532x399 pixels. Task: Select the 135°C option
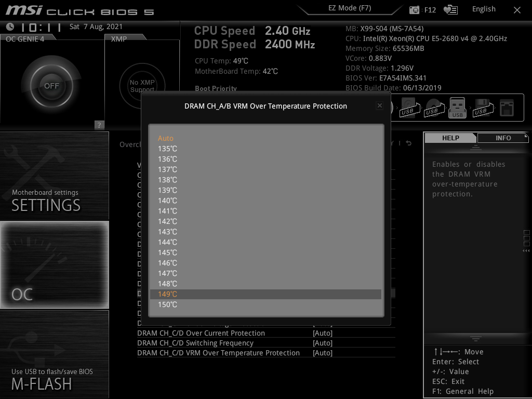(x=265, y=149)
